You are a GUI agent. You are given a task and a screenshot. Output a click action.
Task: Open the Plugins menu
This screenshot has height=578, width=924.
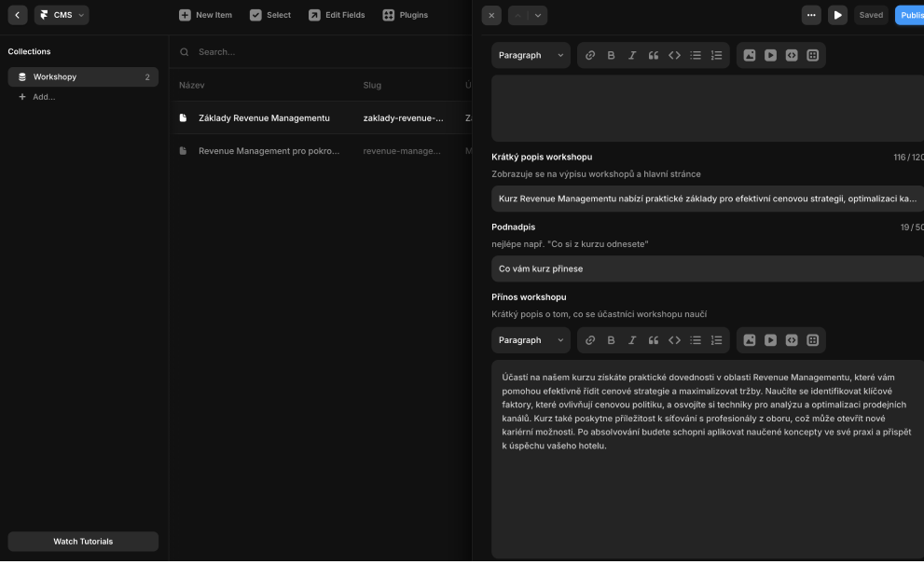click(x=406, y=15)
